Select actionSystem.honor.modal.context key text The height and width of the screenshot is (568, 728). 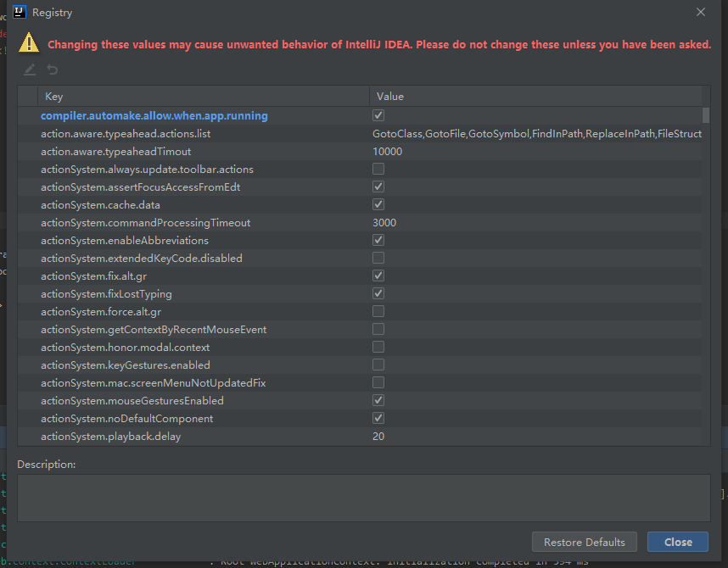tap(125, 348)
